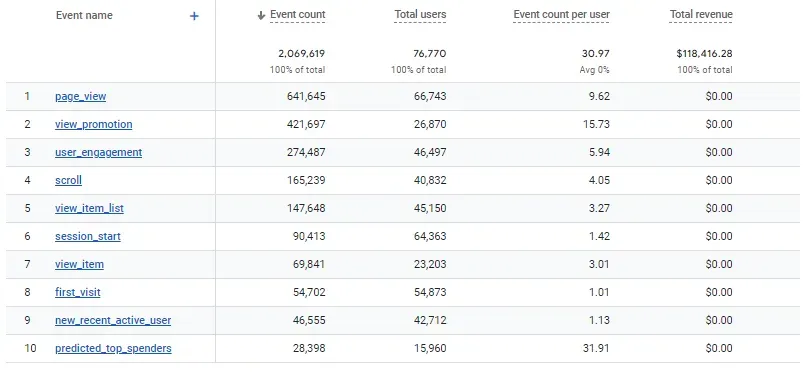This screenshot has height=374, width=812.
Task: Click event count 421,697 for view_promotion
Action: tap(306, 124)
